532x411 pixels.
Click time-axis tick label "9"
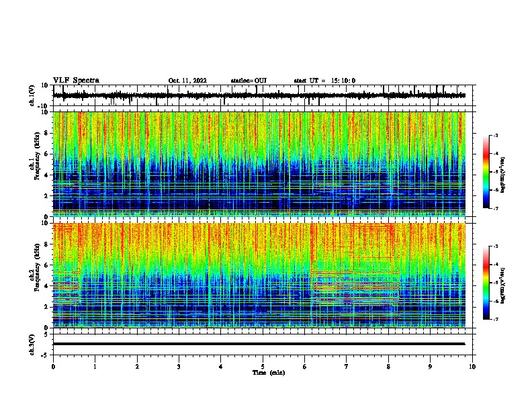click(430, 367)
